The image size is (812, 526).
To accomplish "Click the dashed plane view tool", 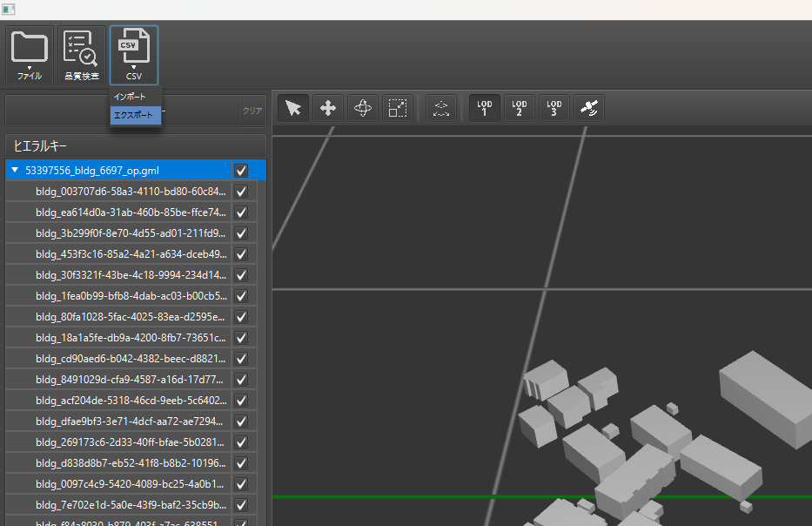I will [x=440, y=108].
